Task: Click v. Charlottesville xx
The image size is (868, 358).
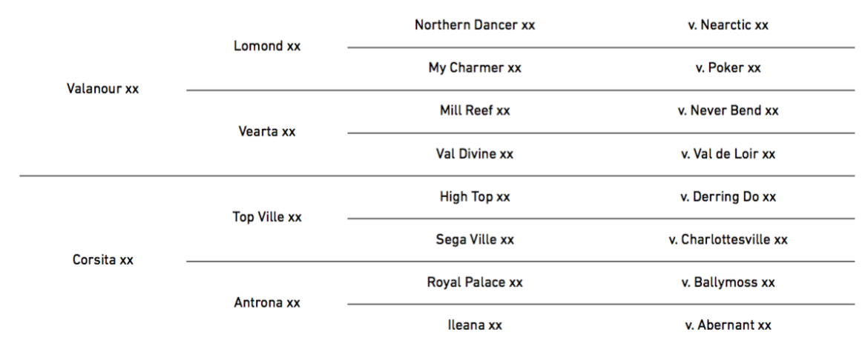Action: [728, 239]
